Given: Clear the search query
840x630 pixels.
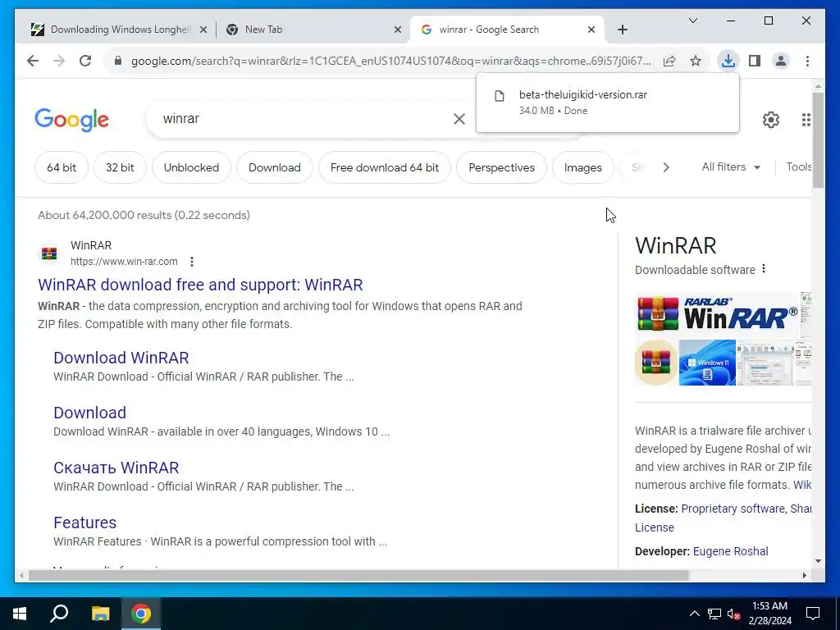Looking at the screenshot, I should 459,119.
